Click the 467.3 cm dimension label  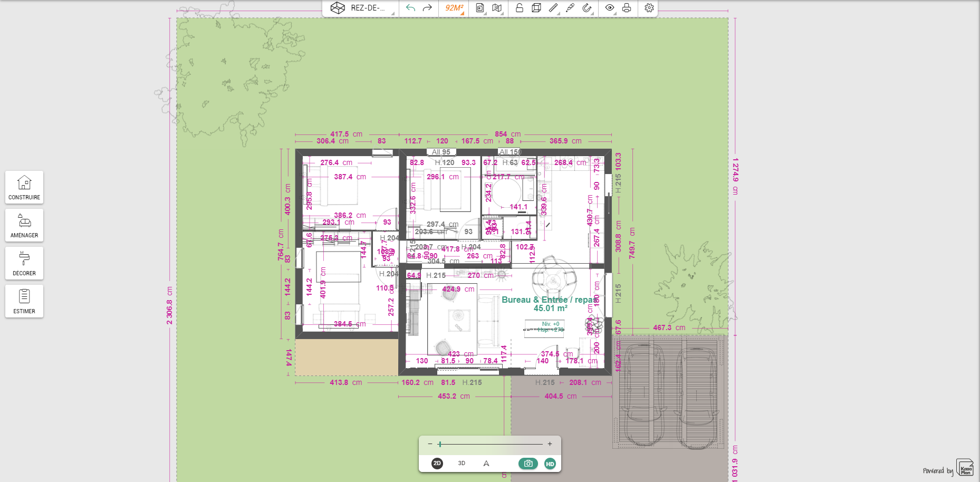pyautogui.click(x=669, y=327)
